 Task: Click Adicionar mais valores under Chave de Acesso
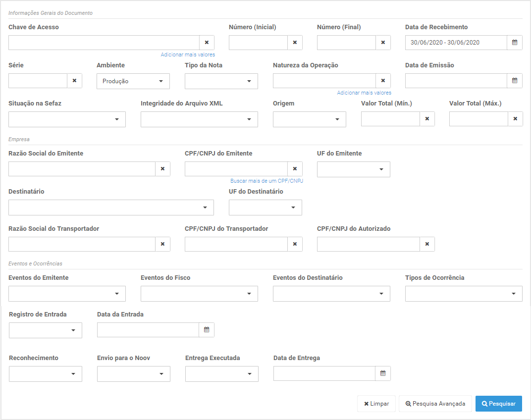coord(188,54)
